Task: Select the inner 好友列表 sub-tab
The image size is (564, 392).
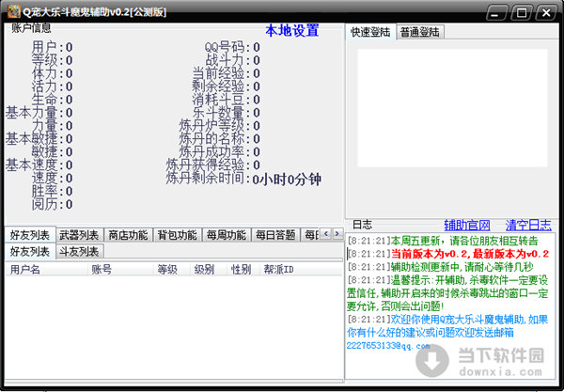Action: pyautogui.click(x=30, y=251)
